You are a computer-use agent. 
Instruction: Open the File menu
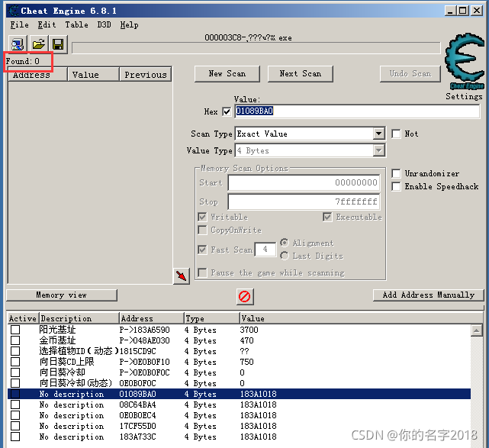(x=19, y=24)
